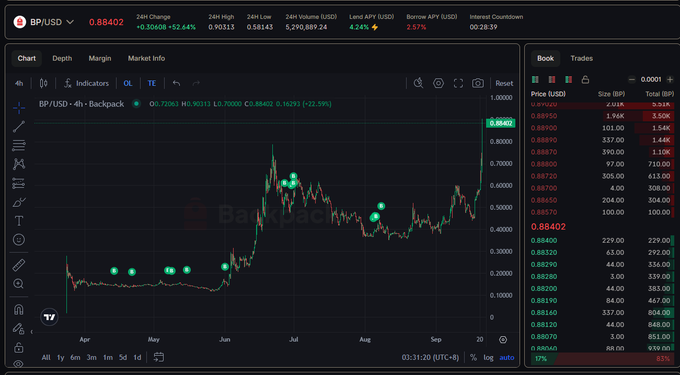Open the Indicators dialog
This screenshot has width=680, height=375.
(86, 83)
